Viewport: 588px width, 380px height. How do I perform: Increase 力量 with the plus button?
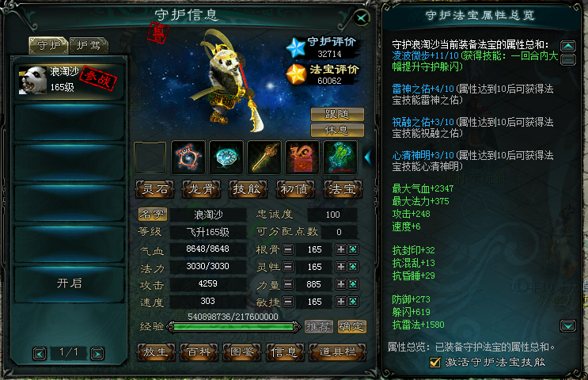[341, 284]
